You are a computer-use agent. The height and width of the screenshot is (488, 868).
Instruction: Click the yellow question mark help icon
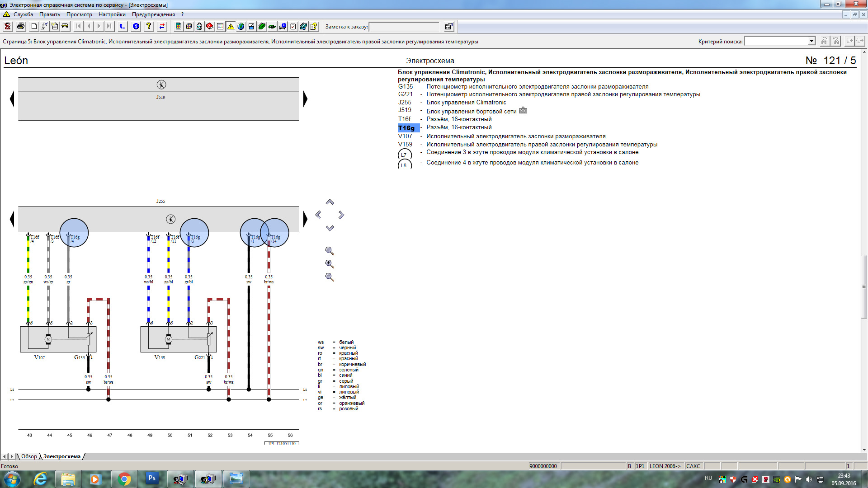148,26
